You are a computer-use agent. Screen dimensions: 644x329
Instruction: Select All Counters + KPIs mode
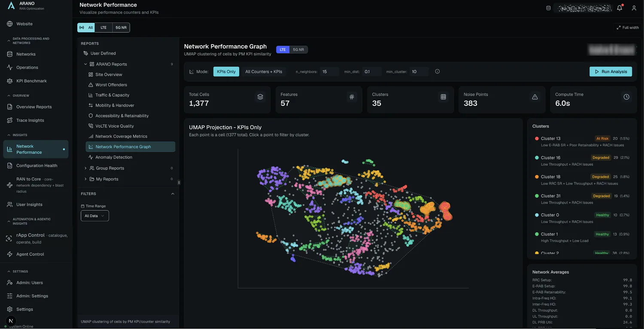coord(264,72)
